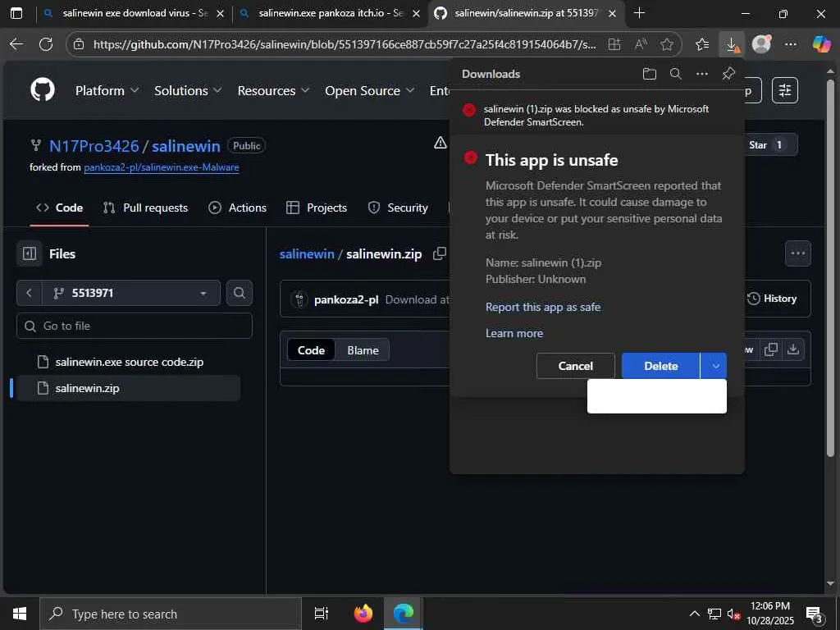
Task: Click 'Report this app as safe' link
Action: pyautogui.click(x=543, y=307)
